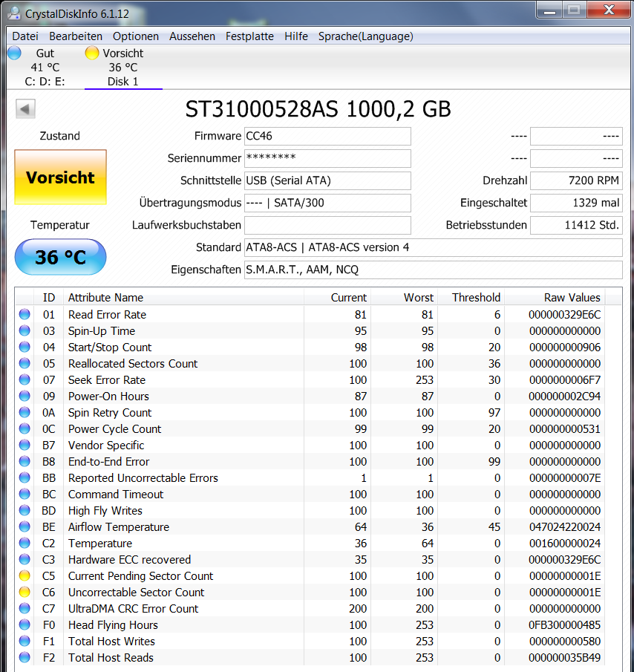Viewport: 634px width, 672px height.
Task: Click the Eingeschaltet value 1329 mal
Action: (576, 203)
